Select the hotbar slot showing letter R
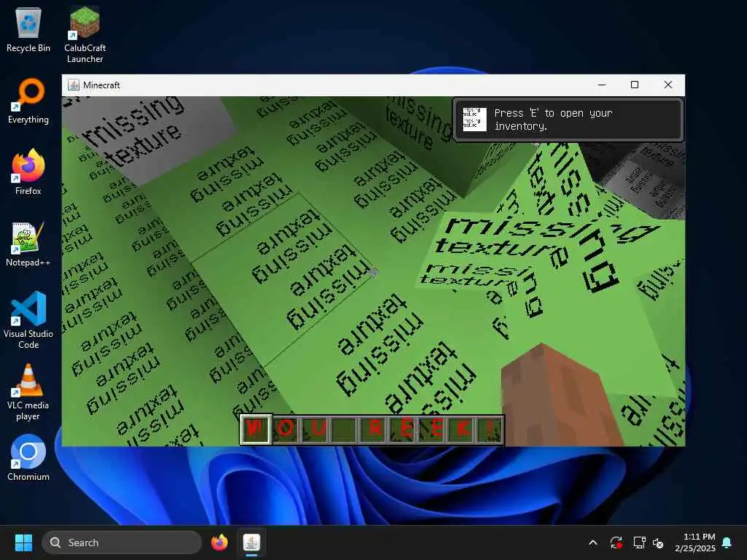Image resolution: width=747 pixels, height=560 pixels. (x=373, y=429)
